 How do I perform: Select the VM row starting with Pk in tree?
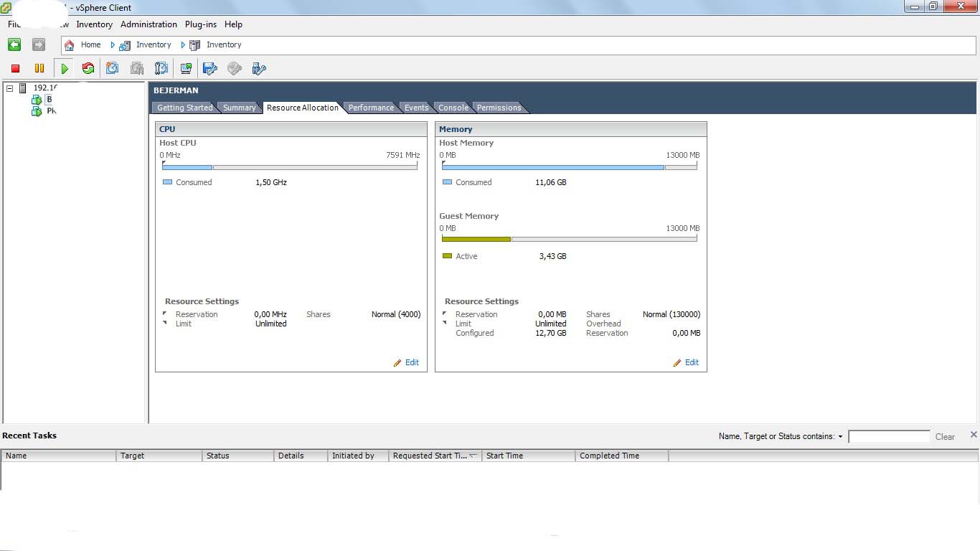point(44,111)
